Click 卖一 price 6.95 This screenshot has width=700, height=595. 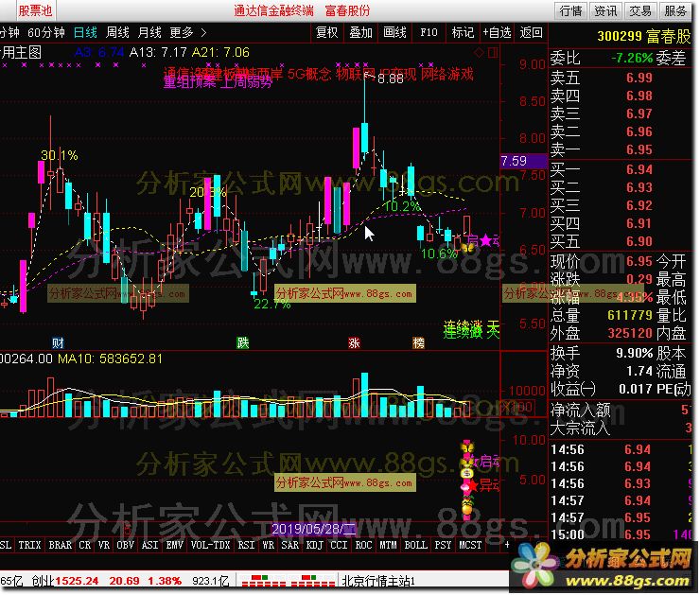pos(639,149)
